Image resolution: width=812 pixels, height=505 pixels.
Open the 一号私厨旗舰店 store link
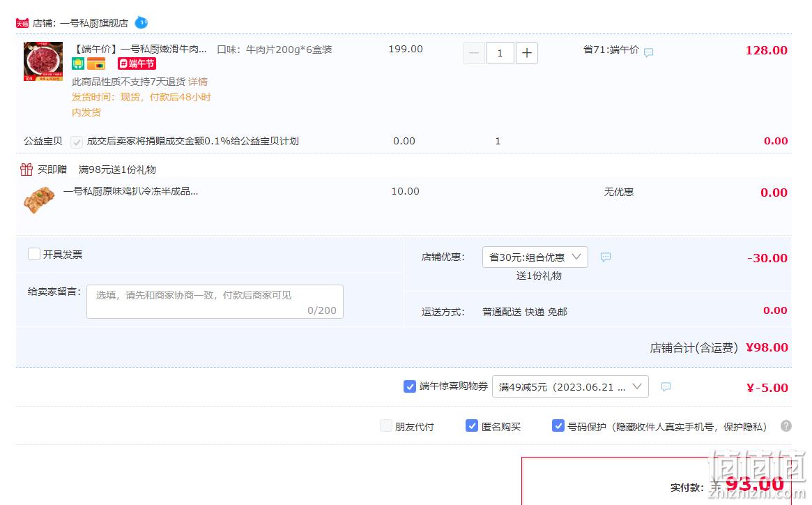point(94,23)
